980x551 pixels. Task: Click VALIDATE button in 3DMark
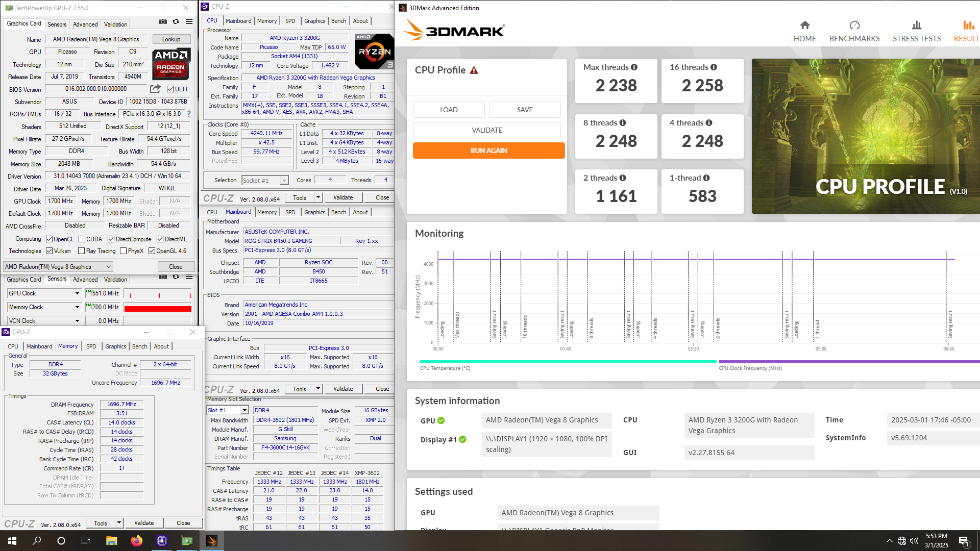click(x=486, y=130)
